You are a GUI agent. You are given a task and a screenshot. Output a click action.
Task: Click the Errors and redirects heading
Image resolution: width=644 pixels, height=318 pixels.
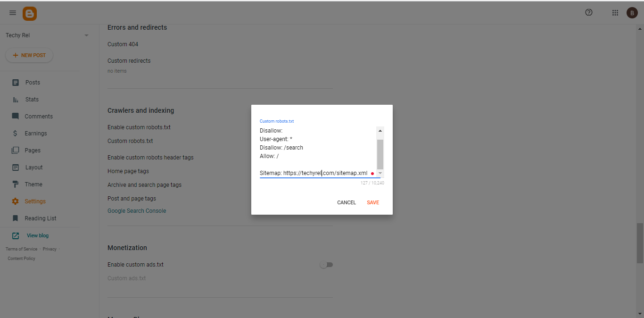(x=137, y=27)
